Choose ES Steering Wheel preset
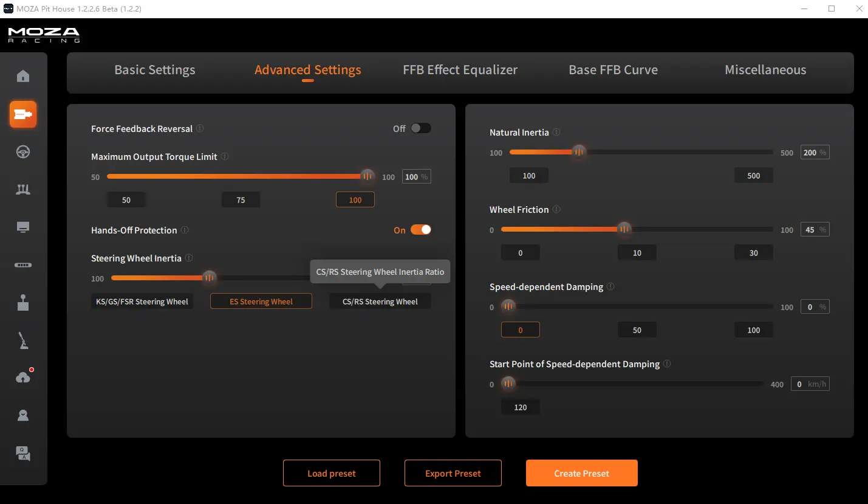This screenshot has width=868, height=504. [x=261, y=302]
